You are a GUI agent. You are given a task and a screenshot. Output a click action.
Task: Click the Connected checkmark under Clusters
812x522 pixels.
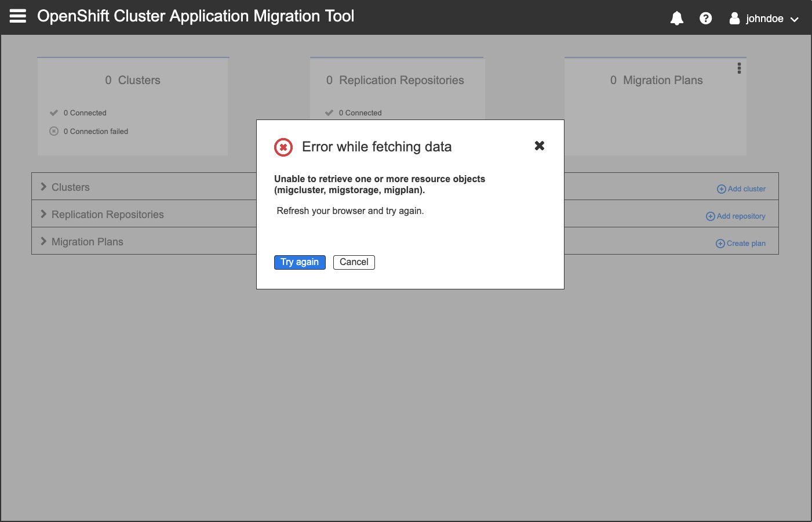54,113
